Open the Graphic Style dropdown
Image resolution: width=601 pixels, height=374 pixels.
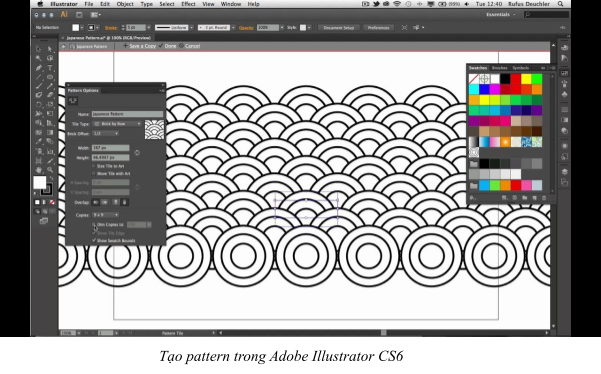click(x=309, y=28)
